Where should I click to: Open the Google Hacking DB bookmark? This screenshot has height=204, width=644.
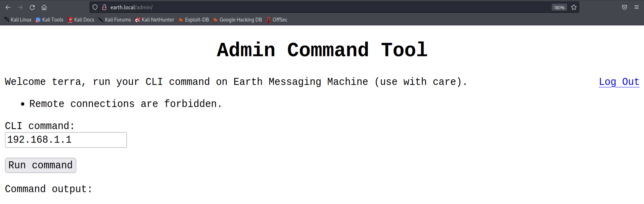click(238, 20)
